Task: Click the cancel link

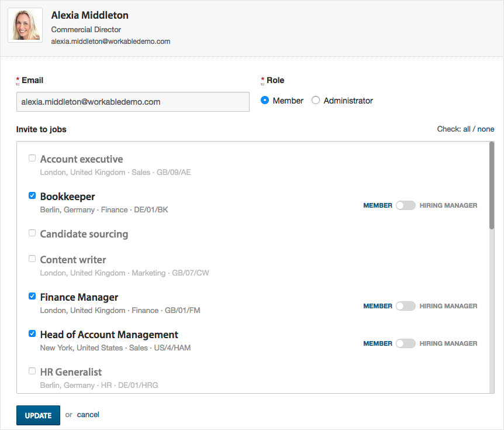Action: click(88, 415)
